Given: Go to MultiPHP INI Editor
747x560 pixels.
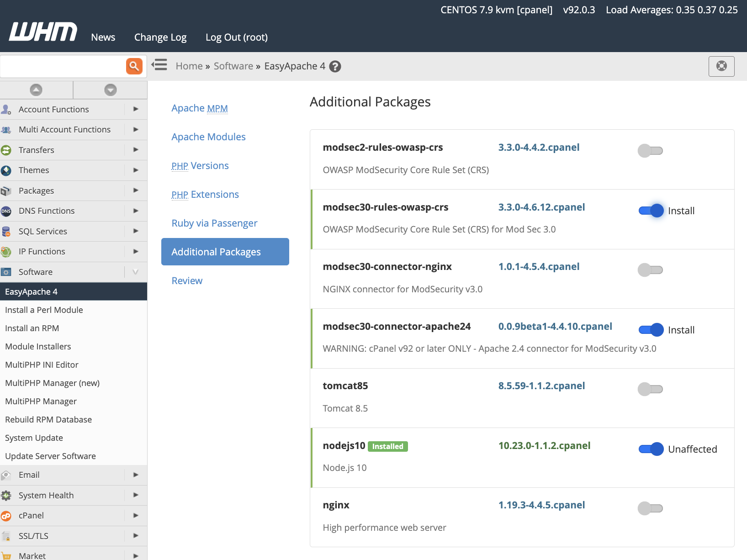Looking at the screenshot, I should tap(42, 365).
